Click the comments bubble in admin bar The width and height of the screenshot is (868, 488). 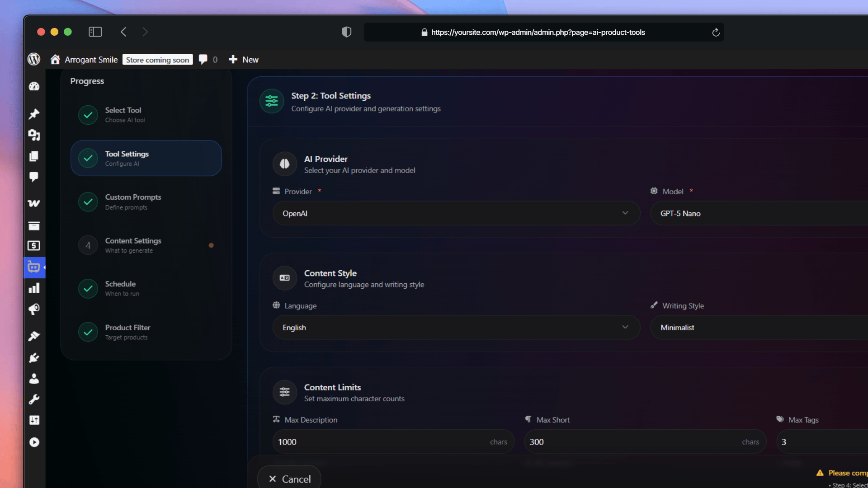[203, 59]
